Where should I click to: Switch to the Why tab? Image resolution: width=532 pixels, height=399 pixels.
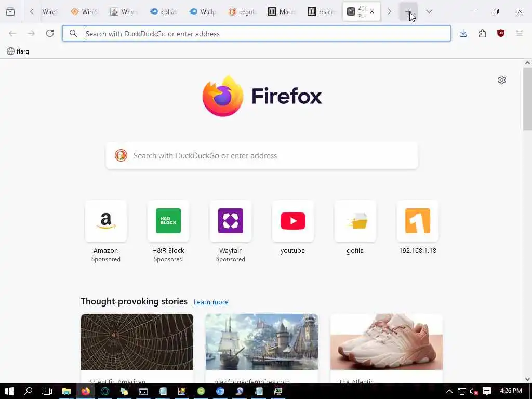pyautogui.click(x=124, y=11)
